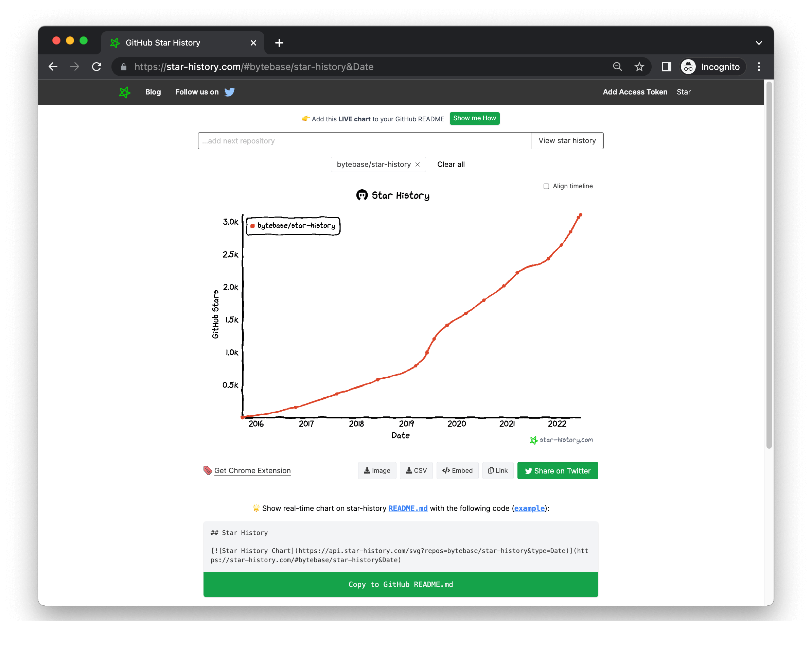Focus the add next repository field
Image resolution: width=812 pixels, height=656 pixels.
point(364,141)
